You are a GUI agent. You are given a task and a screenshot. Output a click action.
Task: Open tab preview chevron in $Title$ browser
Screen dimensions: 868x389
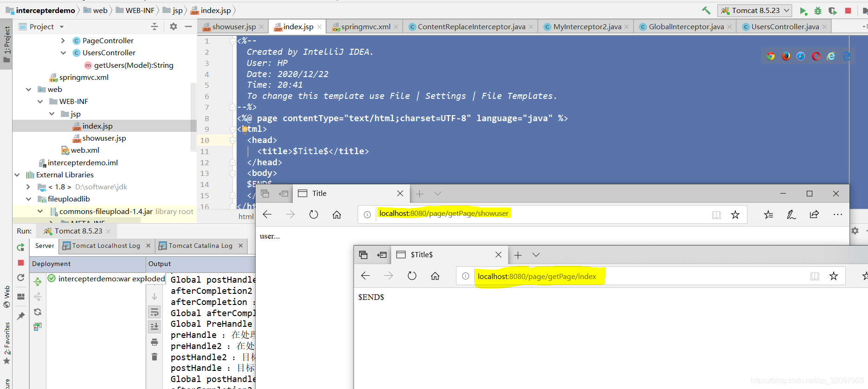(x=536, y=255)
